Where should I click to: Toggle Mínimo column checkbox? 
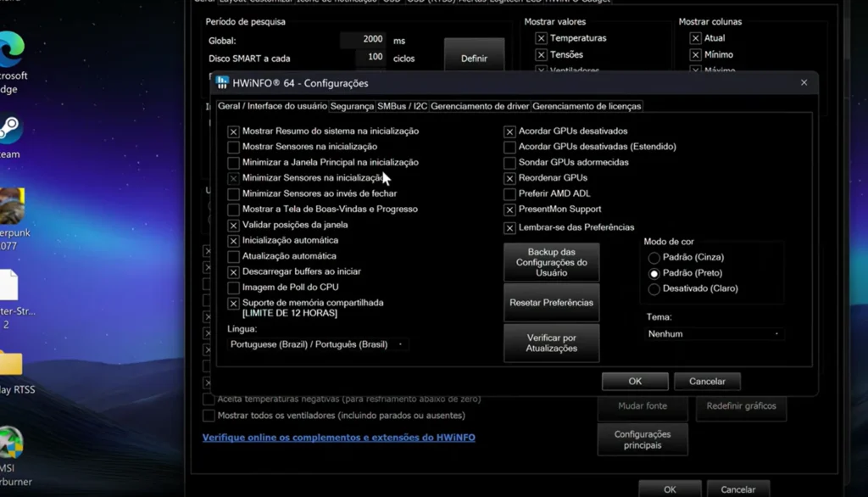point(695,55)
